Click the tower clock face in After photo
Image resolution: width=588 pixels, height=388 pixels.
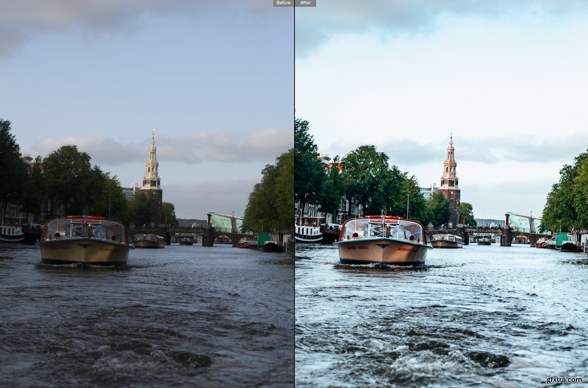[451, 184]
